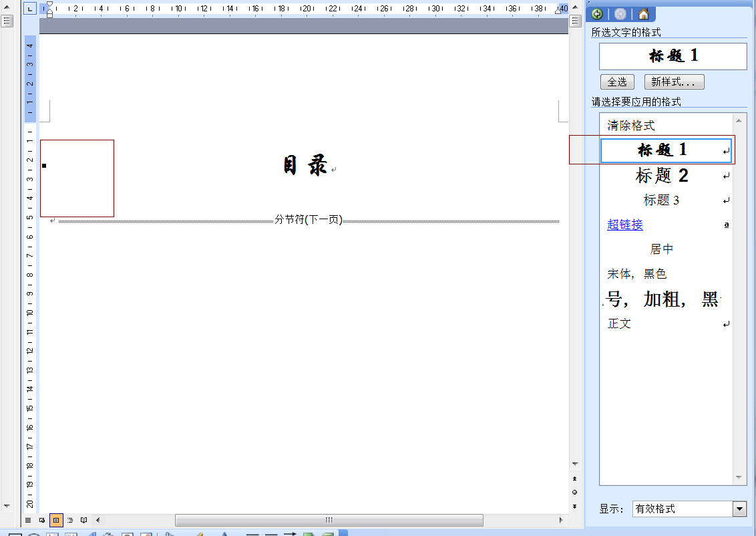Click the format list scroll up arrow
This screenshot has width=756, height=536.
[739, 119]
